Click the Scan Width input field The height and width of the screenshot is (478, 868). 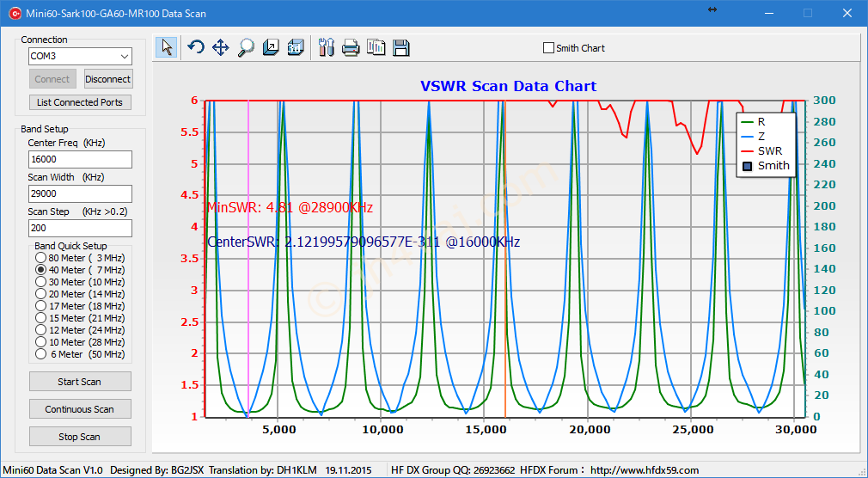80,193
